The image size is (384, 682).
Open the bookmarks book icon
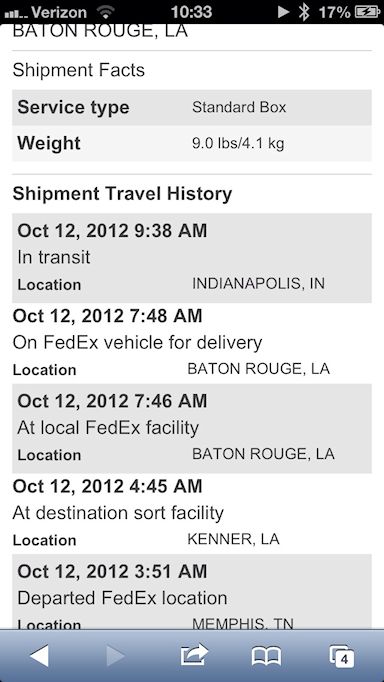coord(266,656)
